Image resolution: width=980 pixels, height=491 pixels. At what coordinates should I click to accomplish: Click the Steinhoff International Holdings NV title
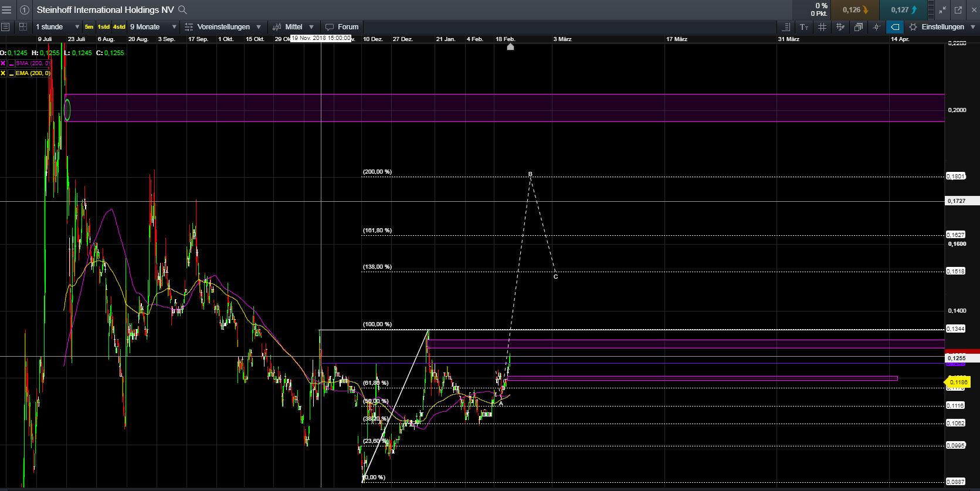click(x=106, y=10)
